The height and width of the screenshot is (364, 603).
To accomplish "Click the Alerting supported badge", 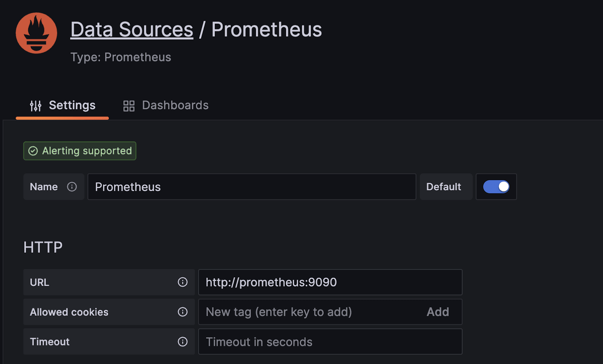I will (80, 151).
